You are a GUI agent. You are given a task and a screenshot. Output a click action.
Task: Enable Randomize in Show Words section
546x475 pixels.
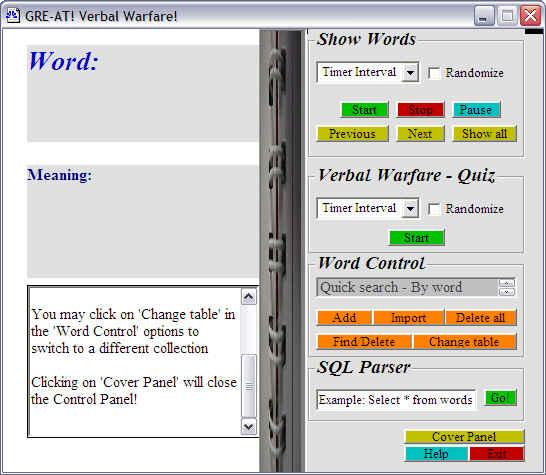click(x=434, y=73)
